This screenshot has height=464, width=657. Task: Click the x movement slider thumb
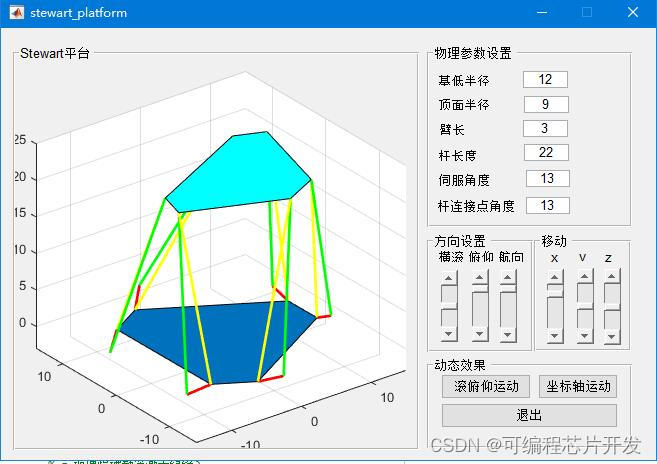click(555, 293)
